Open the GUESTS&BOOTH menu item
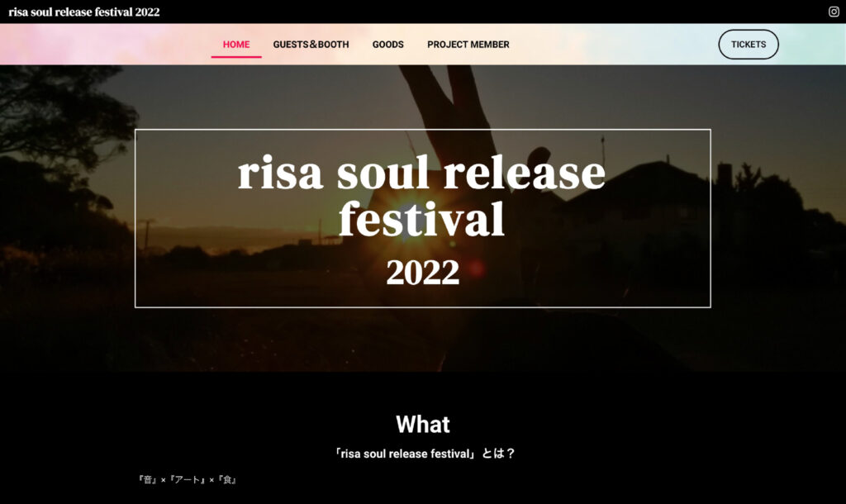Screen dimensions: 846x504 tap(311, 45)
